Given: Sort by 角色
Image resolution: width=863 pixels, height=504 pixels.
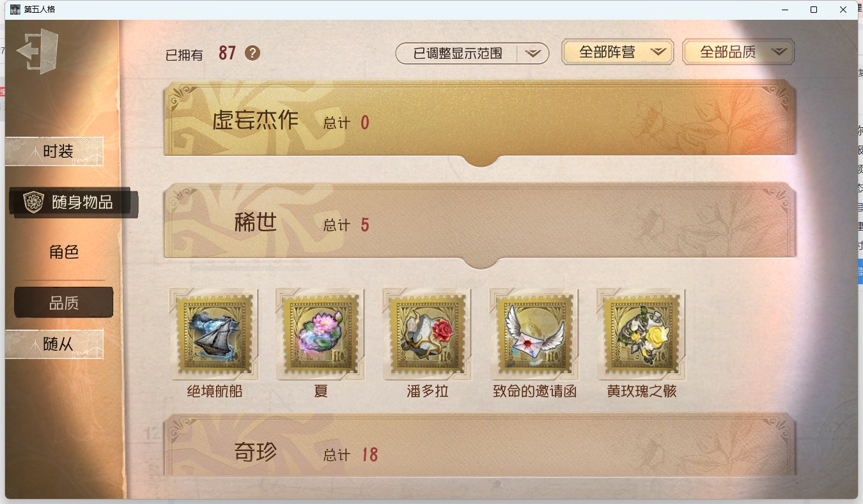Looking at the screenshot, I should [x=64, y=252].
